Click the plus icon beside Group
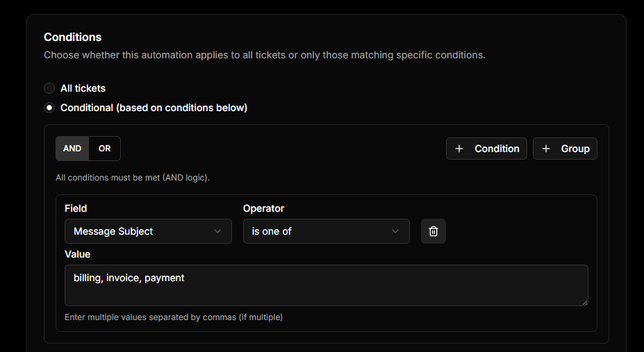This screenshot has width=644, height=352. coord(546,149)
